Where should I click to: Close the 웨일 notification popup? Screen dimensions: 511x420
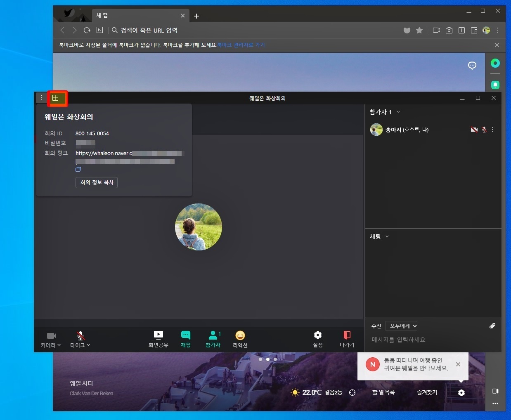(458, 364)
